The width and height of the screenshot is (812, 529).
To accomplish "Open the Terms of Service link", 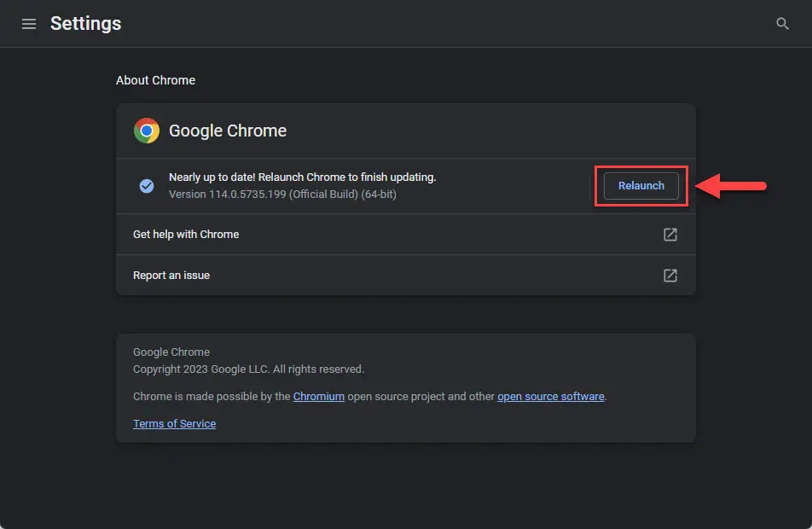I will click(x=174, y=424).
